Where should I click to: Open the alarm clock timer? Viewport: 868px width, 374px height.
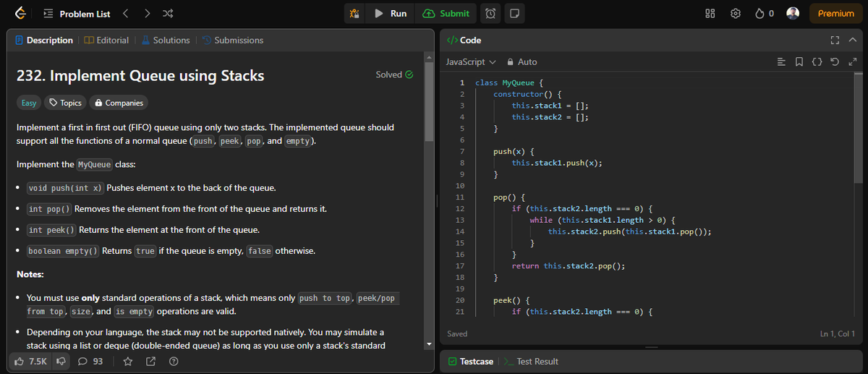click(x=490, y=14)
